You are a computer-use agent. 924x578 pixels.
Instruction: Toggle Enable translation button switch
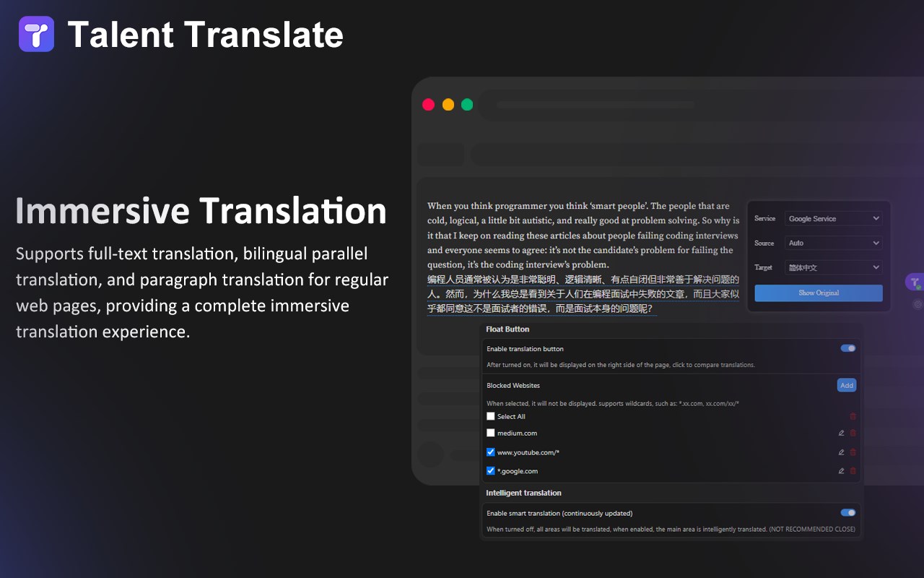tap(848, 348)
